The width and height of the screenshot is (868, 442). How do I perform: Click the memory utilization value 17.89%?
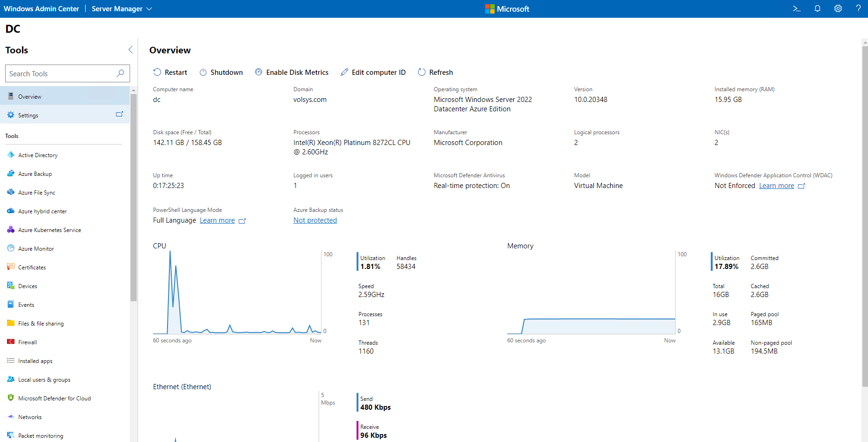pos(726,267)
